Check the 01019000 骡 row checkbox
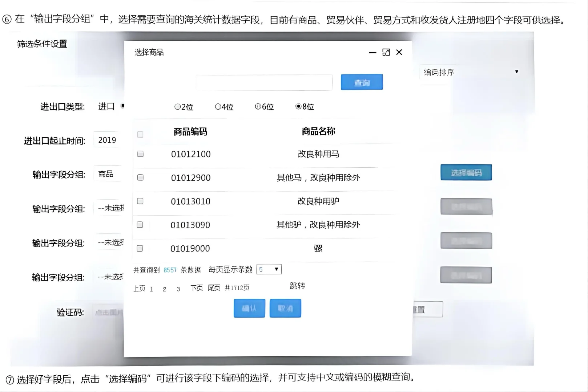 (x=140, y=248)
